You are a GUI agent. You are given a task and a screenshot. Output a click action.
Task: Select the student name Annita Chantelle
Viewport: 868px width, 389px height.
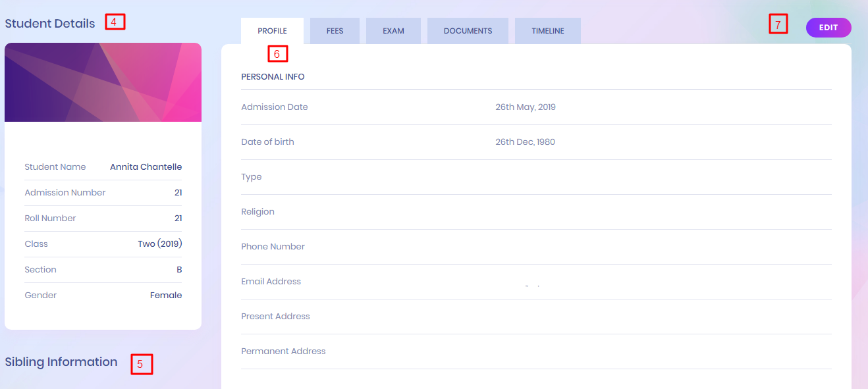146,167
